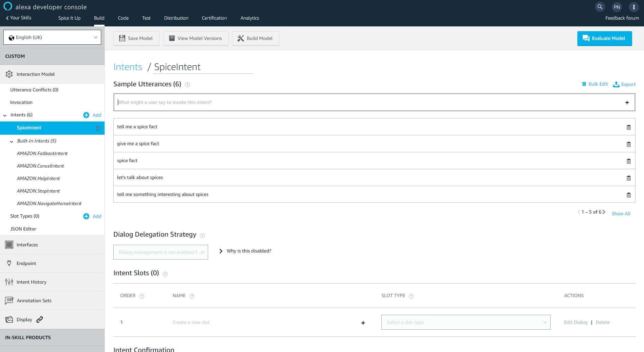Click the help icon next to ORDER column
The image size is (644, 352).
pos(142,296)
